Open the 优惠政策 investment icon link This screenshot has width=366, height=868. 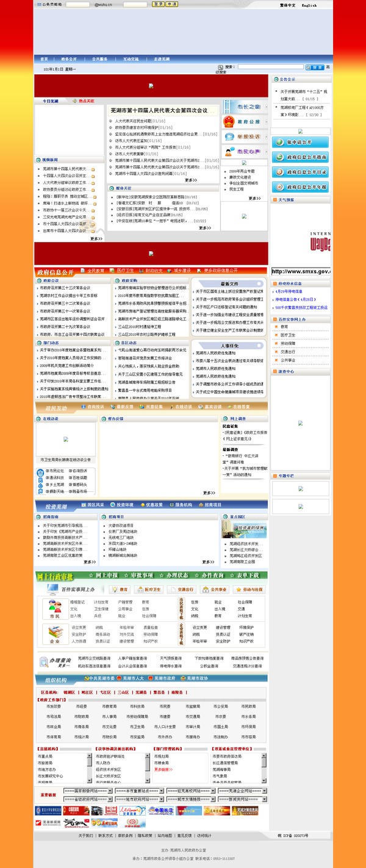pos(151,505)
